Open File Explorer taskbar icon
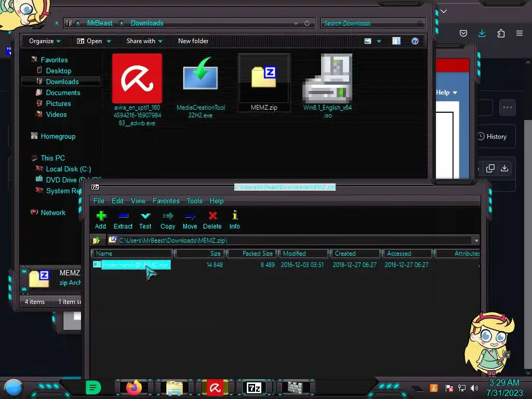The width and height of the screenshot is (532, 399). tap(175, 388)
